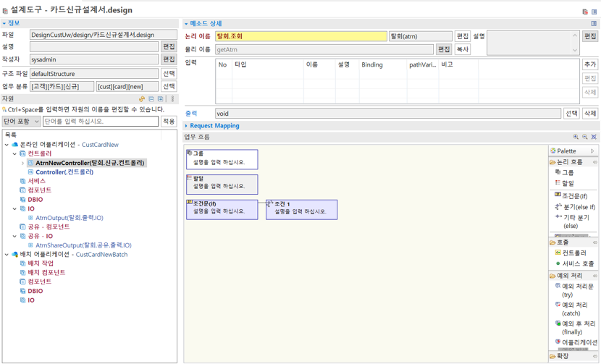Click 편집 button next to 작성자
Image resolution: width=601 pixels, height=364 pixels.
point(169,59)
